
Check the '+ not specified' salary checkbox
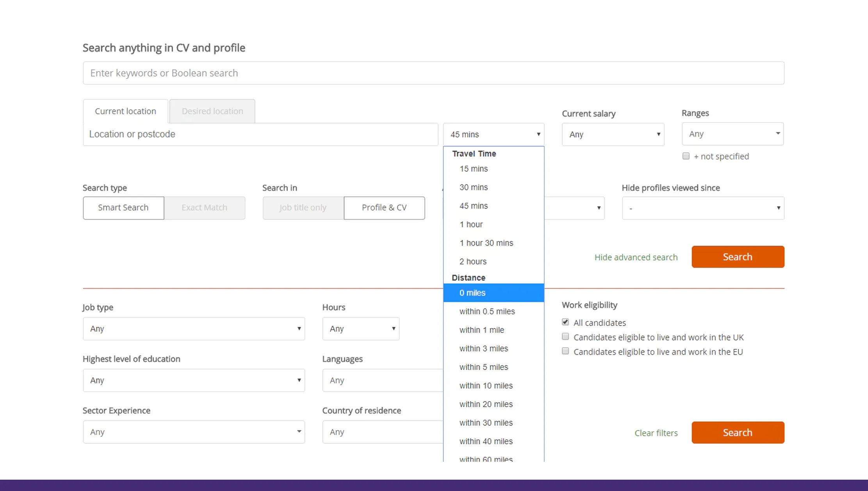pyautogui.click(x=686, y=156)
